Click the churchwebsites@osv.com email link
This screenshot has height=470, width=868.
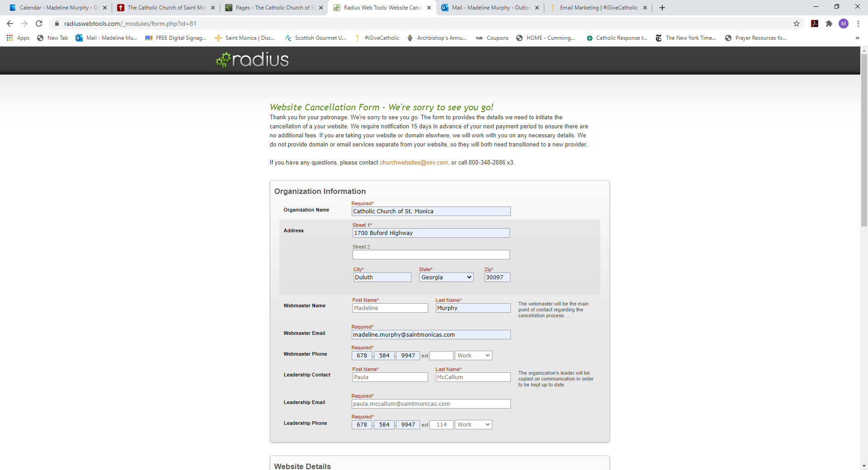click(414, 163)
